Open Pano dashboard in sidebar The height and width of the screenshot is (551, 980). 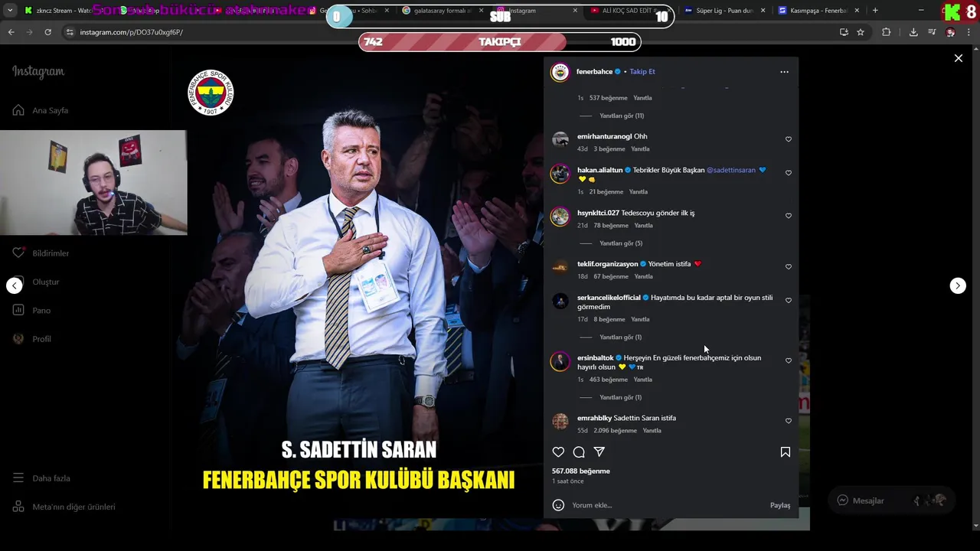pos(31,310)
